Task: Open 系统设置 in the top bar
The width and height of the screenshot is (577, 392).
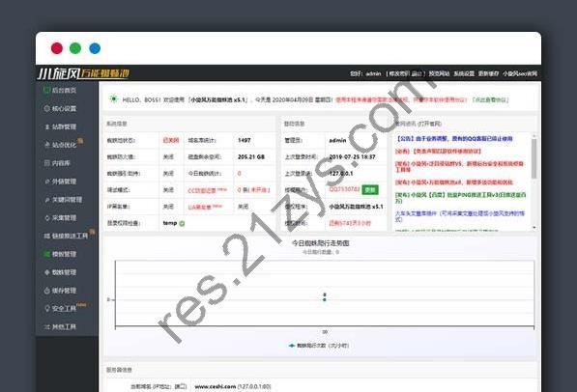Action: [464, 74]
